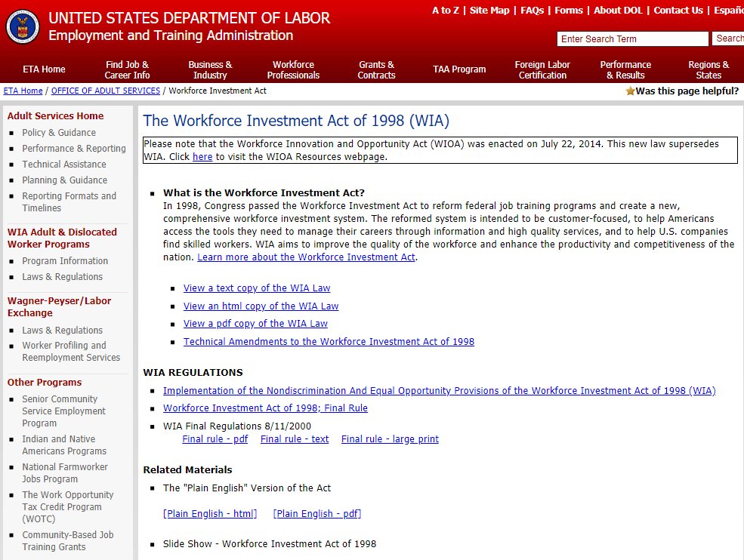Click OFFICE OF ADULT SERVICES breadcrumb

click(105, 91)
